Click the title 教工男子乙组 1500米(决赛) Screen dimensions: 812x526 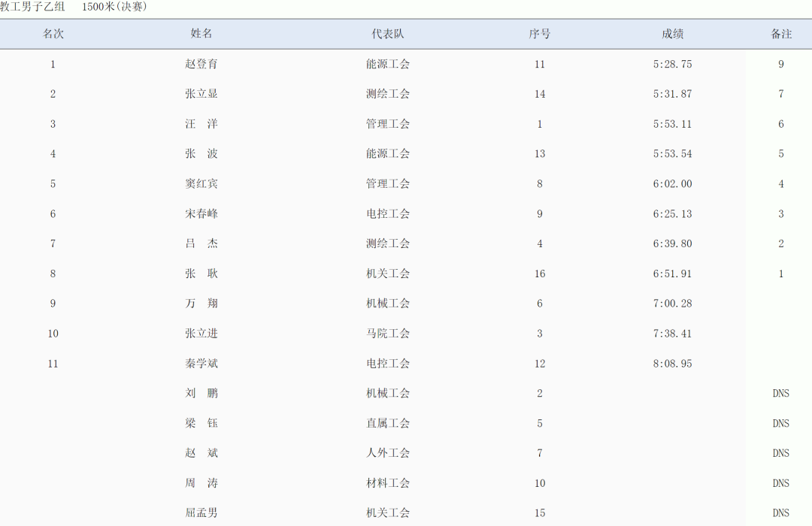tap(74, 7)
